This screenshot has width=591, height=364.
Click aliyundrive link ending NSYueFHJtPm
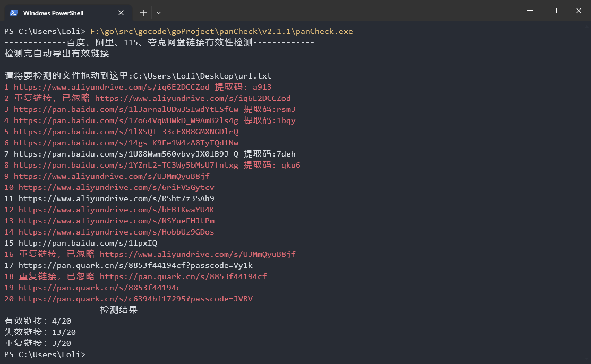pyautogui.click(x=116, y=221)
